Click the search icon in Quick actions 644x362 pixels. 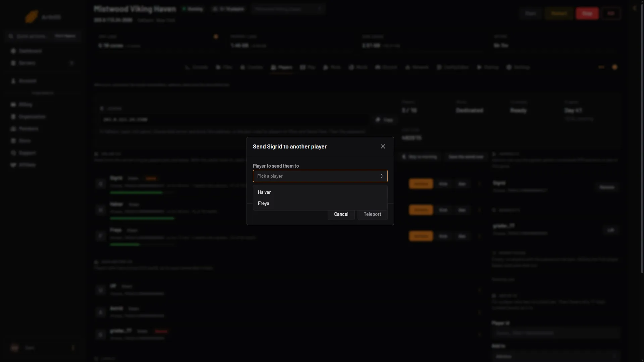[x=11, y=36]
